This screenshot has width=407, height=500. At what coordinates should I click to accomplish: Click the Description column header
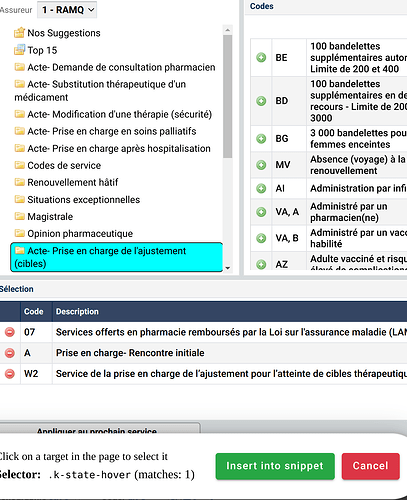pyautogui.click(x=77, y=311)
